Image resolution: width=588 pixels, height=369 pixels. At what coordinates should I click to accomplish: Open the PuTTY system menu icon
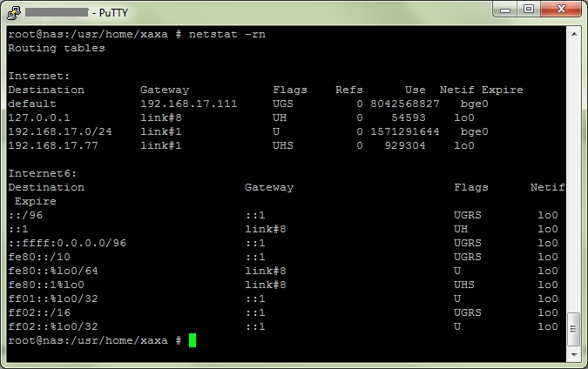pos(14,12)
